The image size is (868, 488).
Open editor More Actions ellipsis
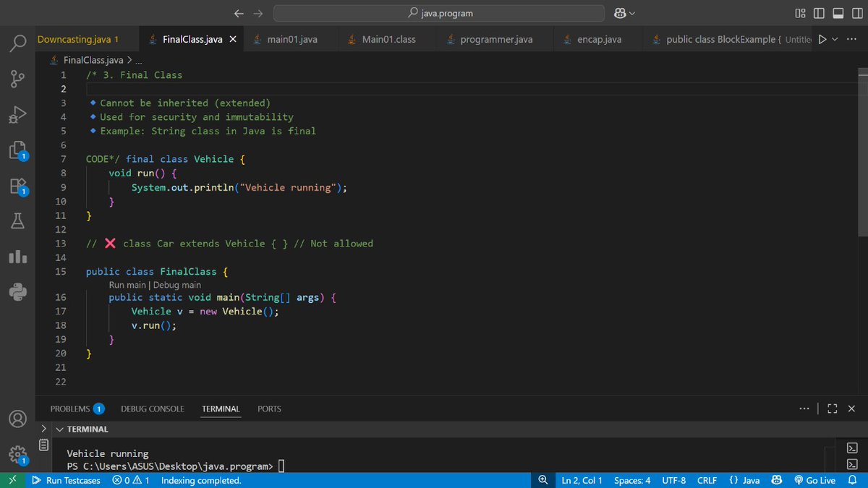click(851, 39)
